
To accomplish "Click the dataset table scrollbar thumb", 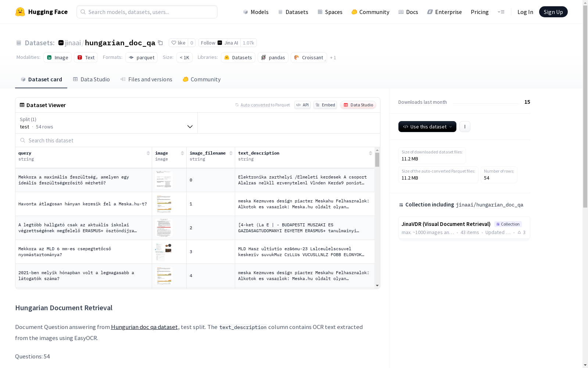I will 377,160.
